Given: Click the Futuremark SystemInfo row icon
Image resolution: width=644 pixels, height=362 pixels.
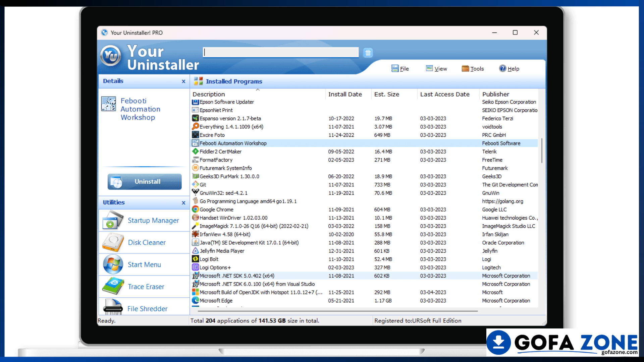Looking at the screenshot, I should pyautogui.click(x=195, y=168).
